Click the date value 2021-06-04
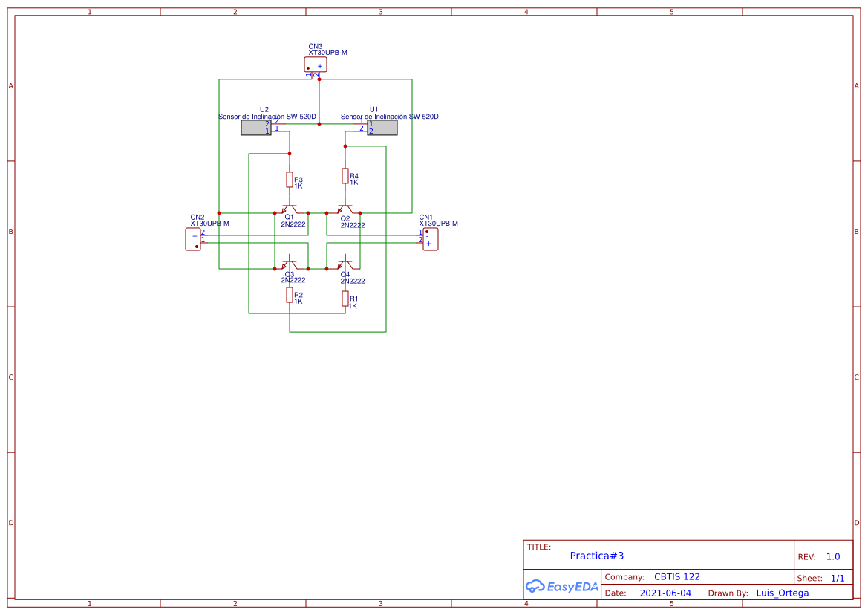This screenshot has width=868, height=615. pyautogui.click(x=665, y=592)
